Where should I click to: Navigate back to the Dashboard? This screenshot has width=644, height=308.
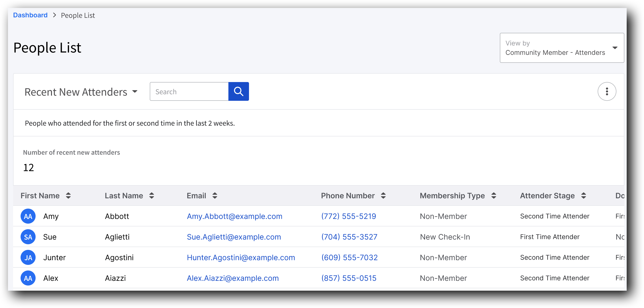tap(30, 15)
